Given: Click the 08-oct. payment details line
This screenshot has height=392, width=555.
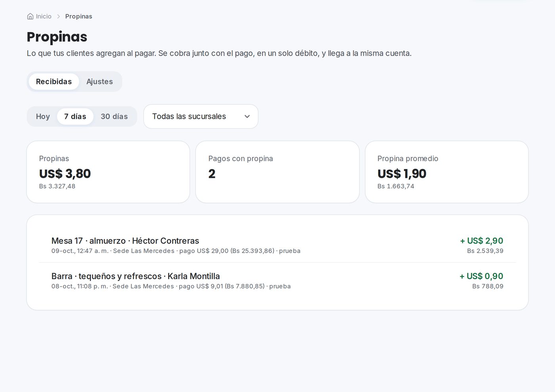Looking at the screenshot, I should [171, 286].
